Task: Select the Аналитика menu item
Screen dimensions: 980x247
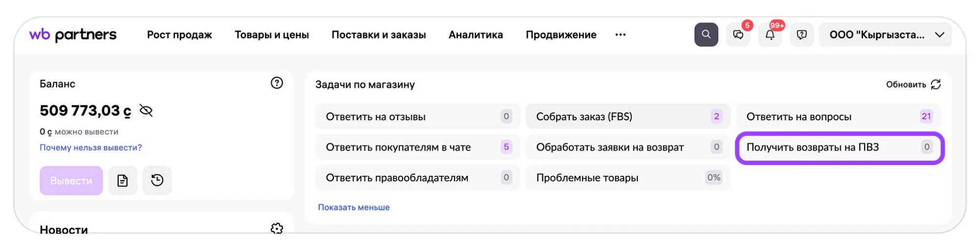Action: click(476, 35)
